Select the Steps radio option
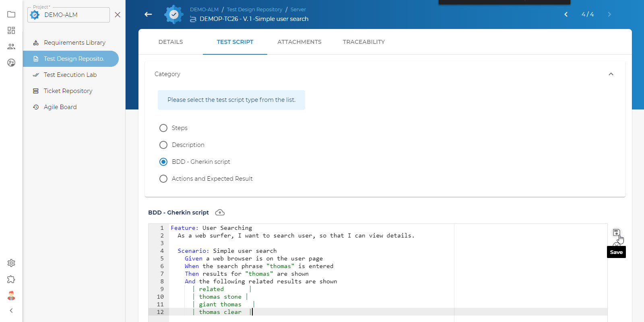 coord(163,128)
